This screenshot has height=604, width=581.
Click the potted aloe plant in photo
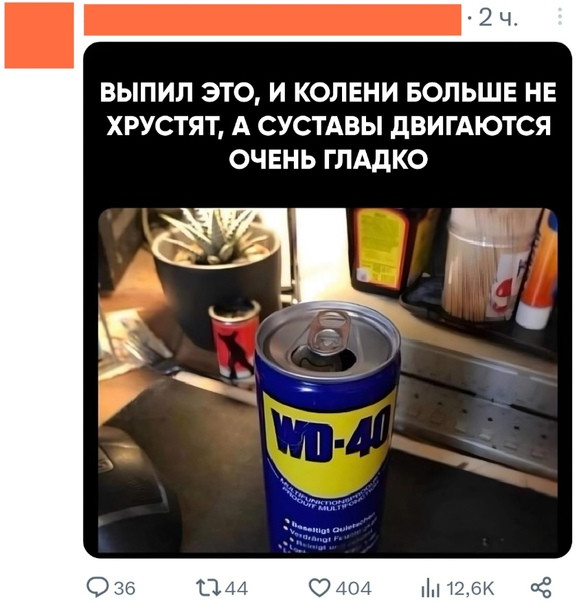(214, 272)
